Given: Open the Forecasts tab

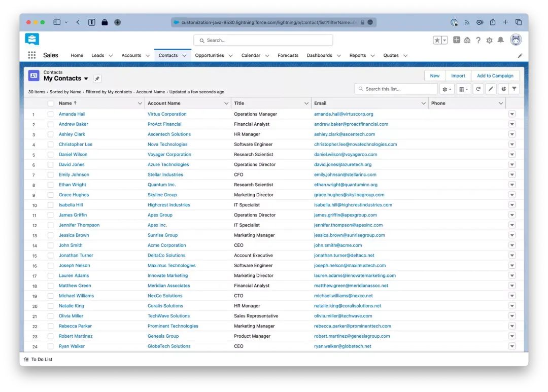Looking at the screenshot, I should 288,55.
